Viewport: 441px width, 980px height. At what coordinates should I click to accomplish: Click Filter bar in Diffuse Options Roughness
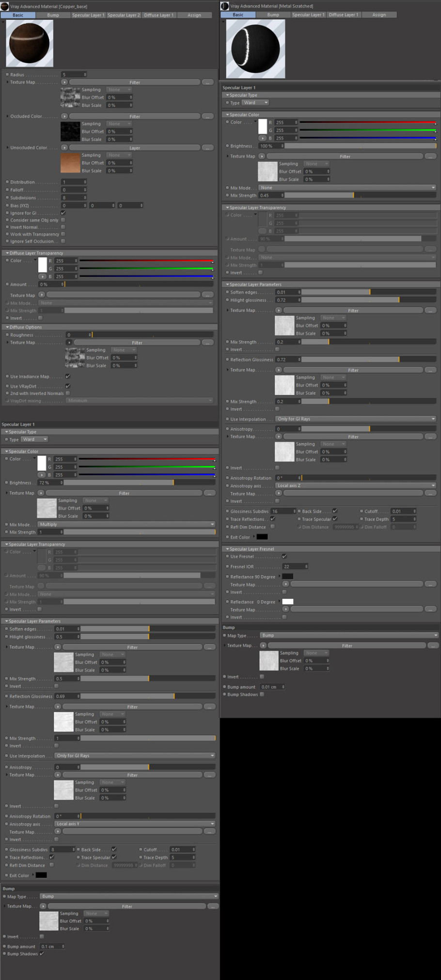click(137, 342)
